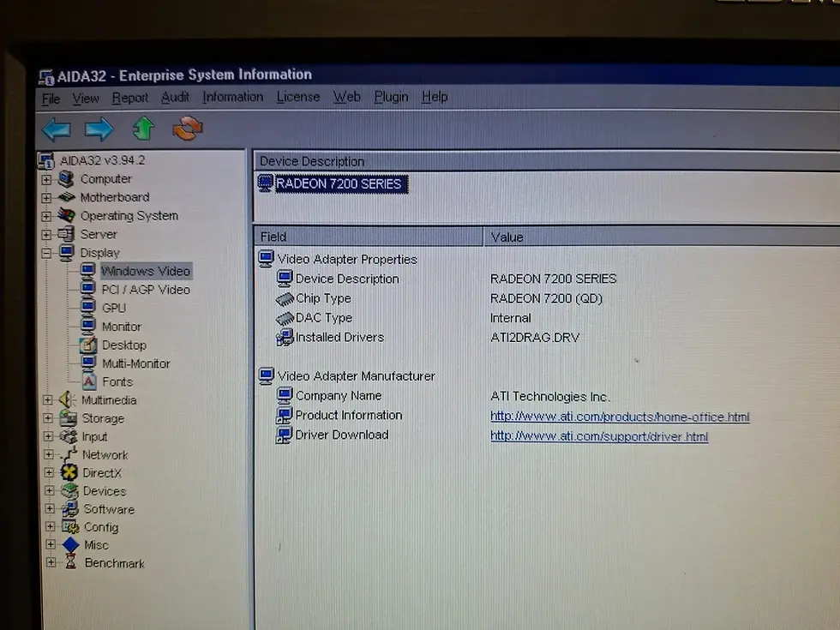This screenshot has width=840, height=630.
Task: Expand the Config tree node
Action: (51, 526)
